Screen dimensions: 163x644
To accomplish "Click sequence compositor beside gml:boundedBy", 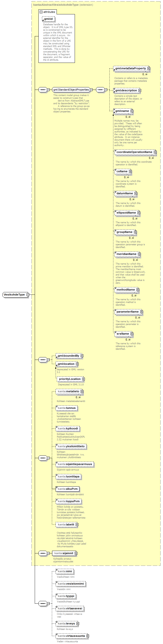I will click(x=43, y=360).
